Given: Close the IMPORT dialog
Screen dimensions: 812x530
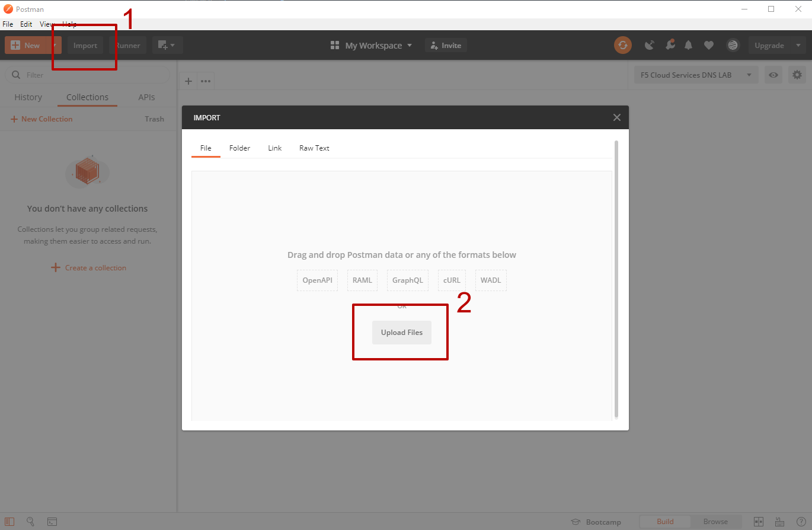Looking at the screenshot, I should point(616,117).
